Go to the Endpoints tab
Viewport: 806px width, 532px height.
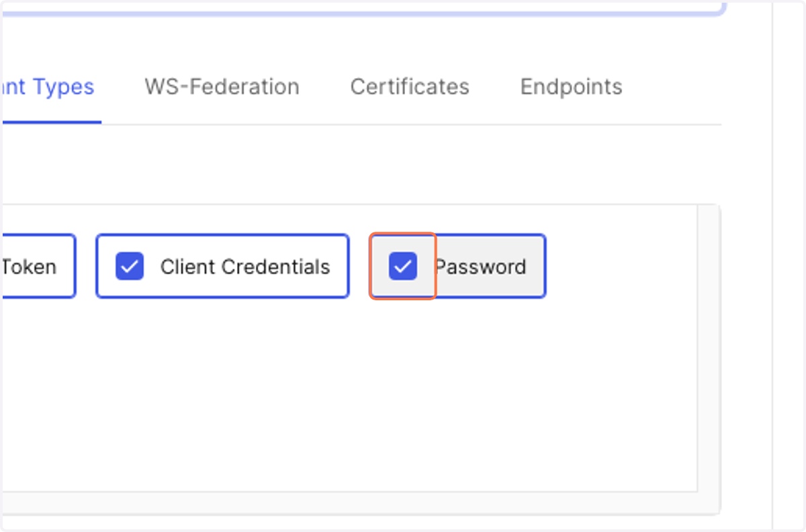click(x=572, y=87)
